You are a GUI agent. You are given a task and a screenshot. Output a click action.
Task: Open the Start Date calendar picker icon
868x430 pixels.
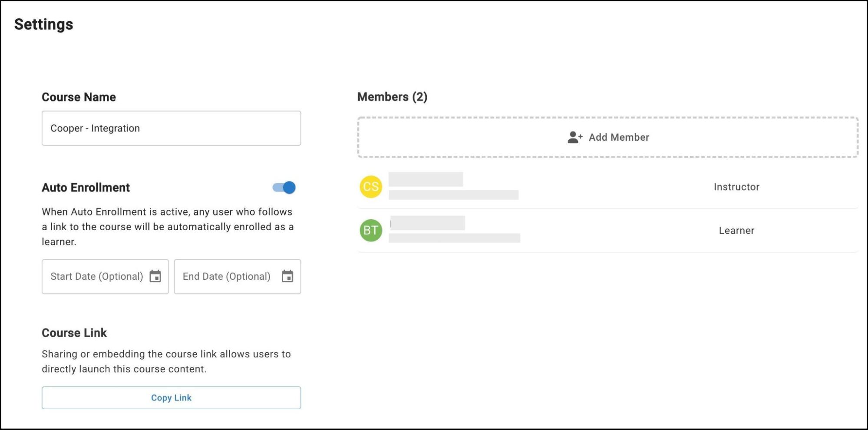(x=155, y=276)
